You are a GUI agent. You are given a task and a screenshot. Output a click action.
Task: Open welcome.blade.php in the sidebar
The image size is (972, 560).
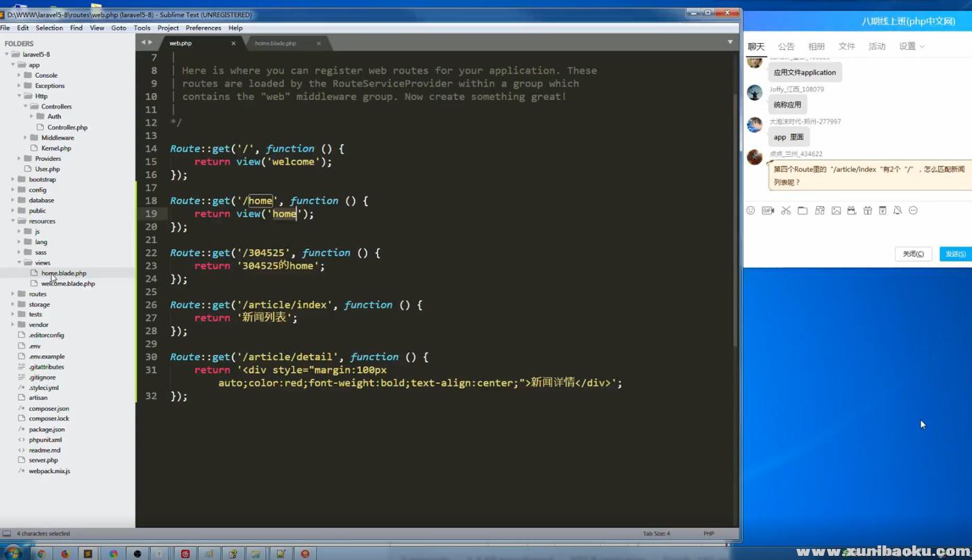click(68, 283)
